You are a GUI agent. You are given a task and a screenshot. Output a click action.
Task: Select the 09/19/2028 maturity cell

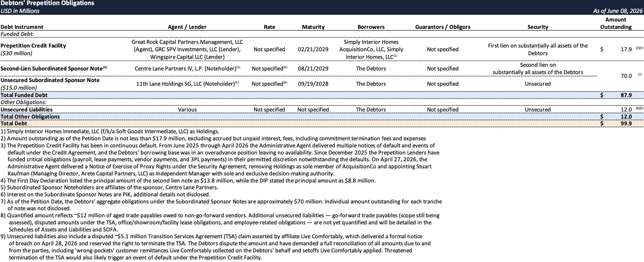(313, 84)
